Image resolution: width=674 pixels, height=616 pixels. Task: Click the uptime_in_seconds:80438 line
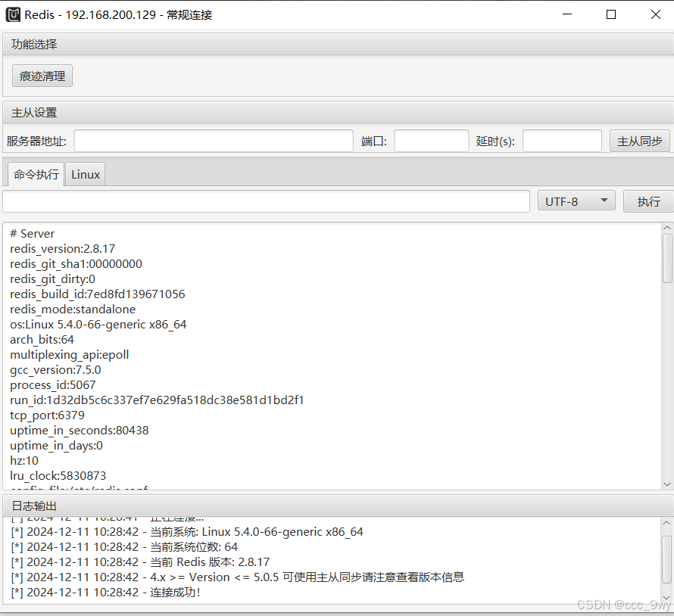[x=80, y=431]
